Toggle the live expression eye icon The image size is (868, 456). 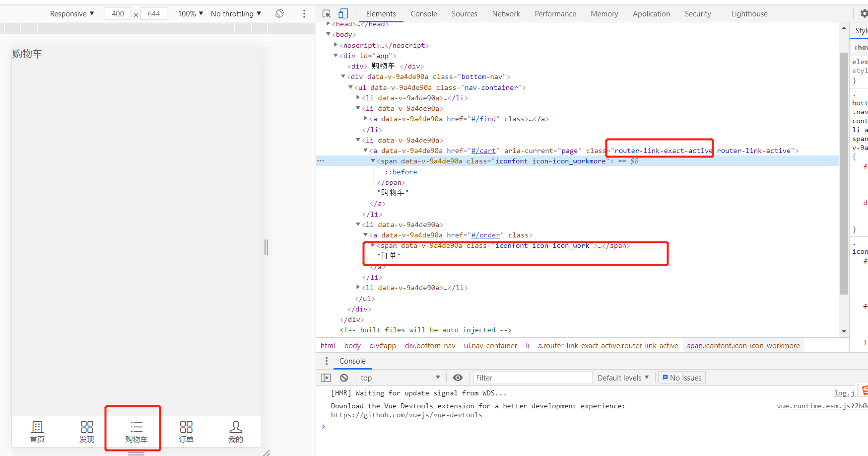(458, 378)
